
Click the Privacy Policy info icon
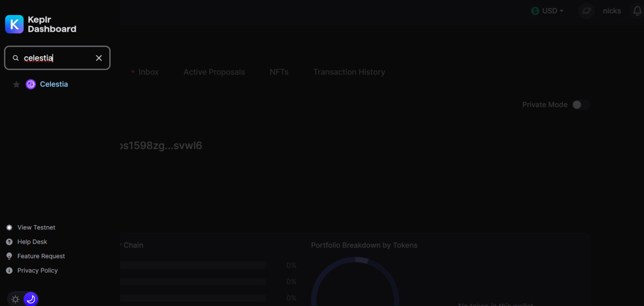click(x=9, y=271)
